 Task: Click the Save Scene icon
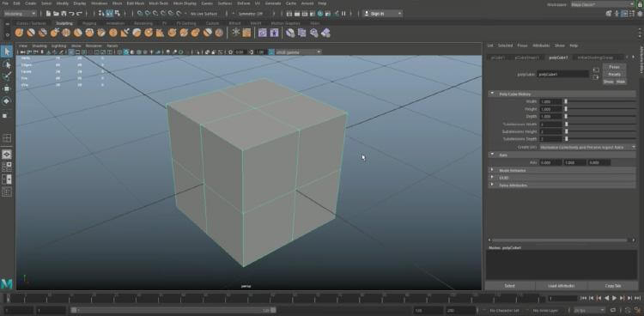(x=64, y=14)
